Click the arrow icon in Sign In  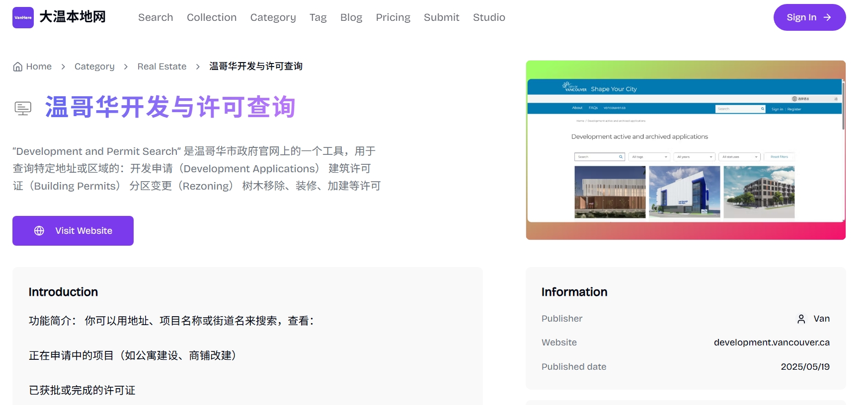pos(827,17)
